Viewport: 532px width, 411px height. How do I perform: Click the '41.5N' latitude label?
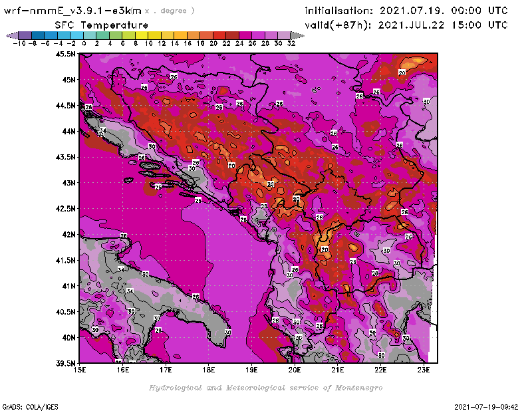(x=65, y=260)
